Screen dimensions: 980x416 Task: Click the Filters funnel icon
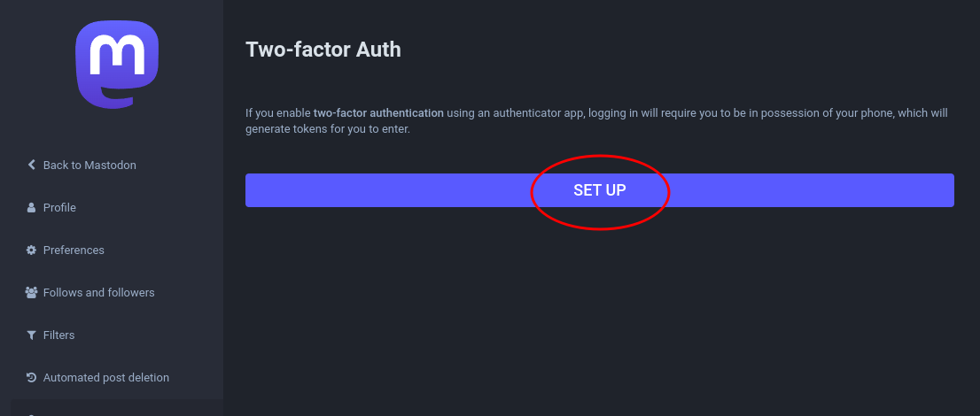click(31, 335)
